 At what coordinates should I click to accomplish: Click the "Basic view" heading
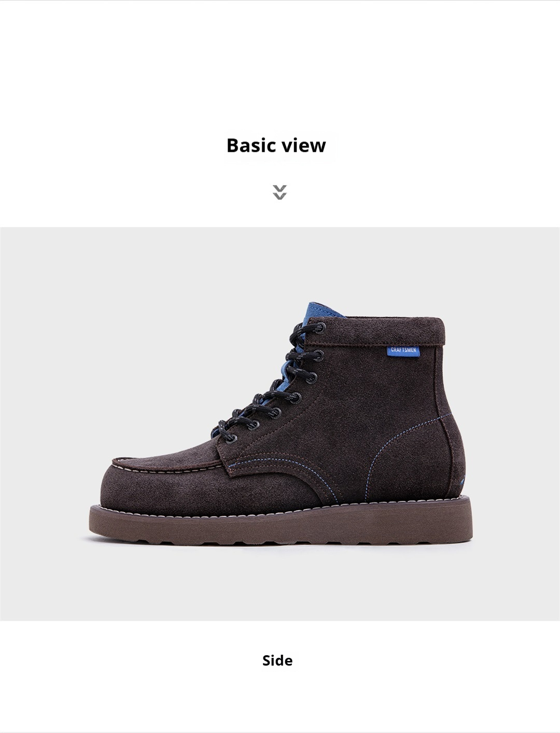[x=276, y=145]
